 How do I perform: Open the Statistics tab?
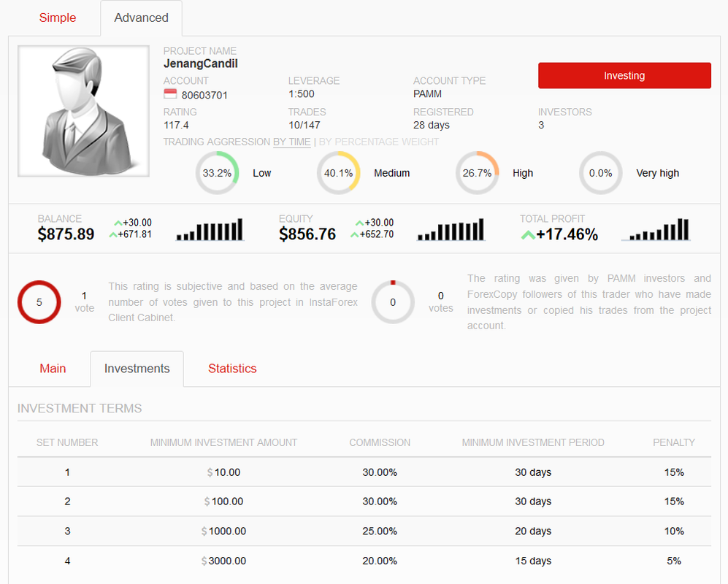(232, 369)
